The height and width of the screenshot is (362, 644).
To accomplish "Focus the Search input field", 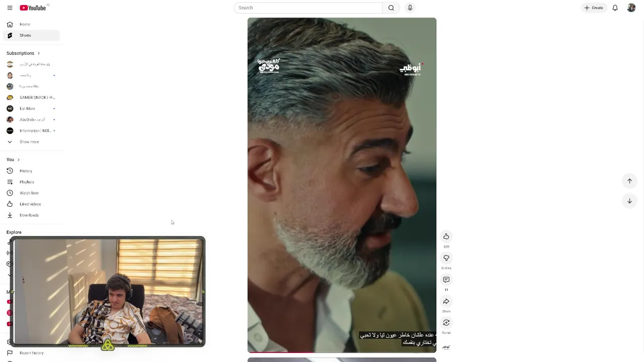I will point(308,8).
